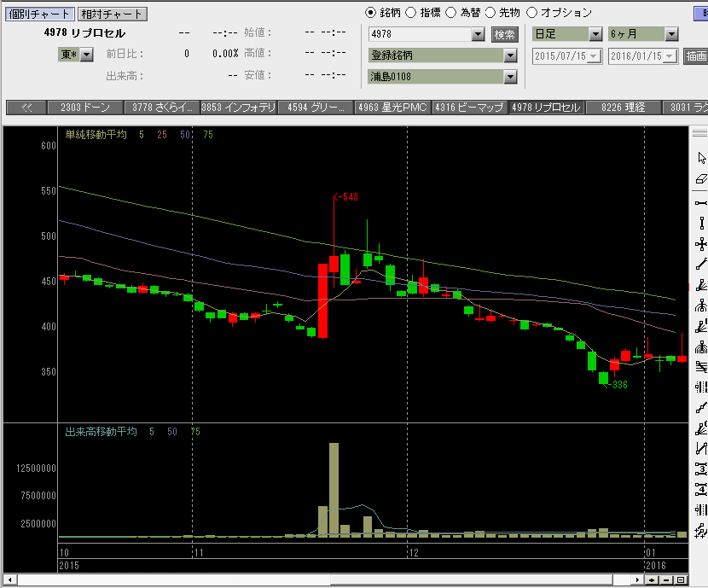Open the 東* market dropdown
708x588 pixels.
click(87, 55)
